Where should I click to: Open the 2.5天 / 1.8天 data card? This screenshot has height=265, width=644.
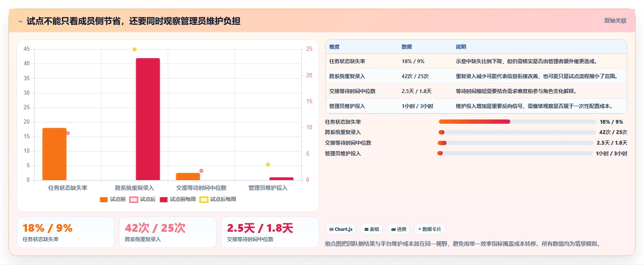(270, 232)
